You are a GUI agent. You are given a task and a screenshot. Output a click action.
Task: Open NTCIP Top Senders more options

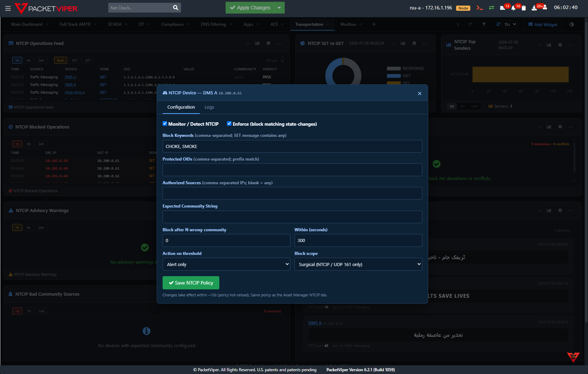(x=571, y=45)
